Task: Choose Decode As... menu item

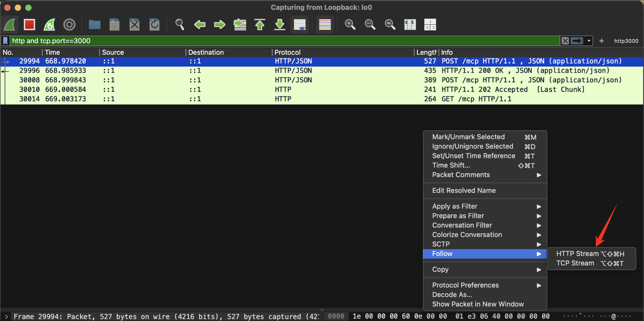Action: 485,295
